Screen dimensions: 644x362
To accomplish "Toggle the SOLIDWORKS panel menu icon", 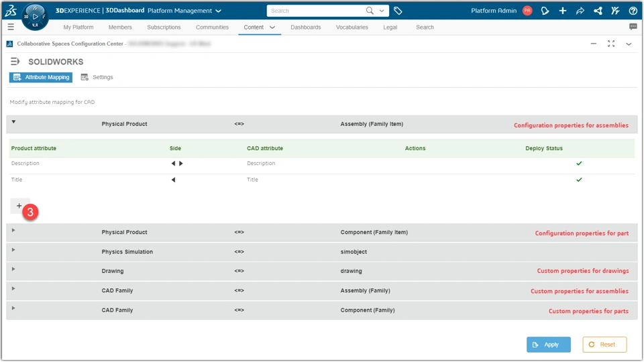I will tap(15, 62).
